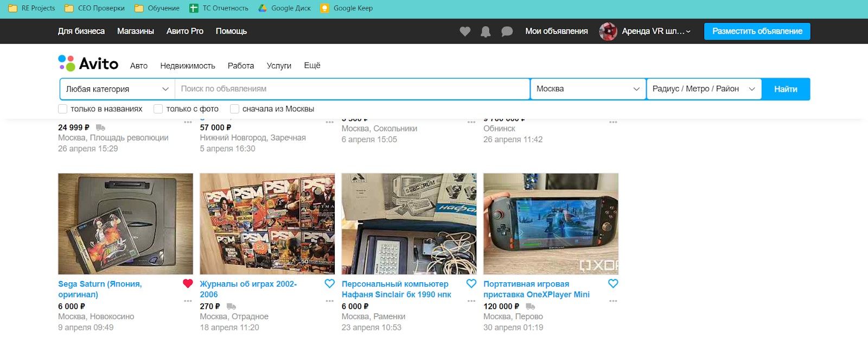Image resolution: width=868 pixels, height=349 pixels.
Task: Enable 'сначала из Москвы' checkbox
Action: coord(235,109)
